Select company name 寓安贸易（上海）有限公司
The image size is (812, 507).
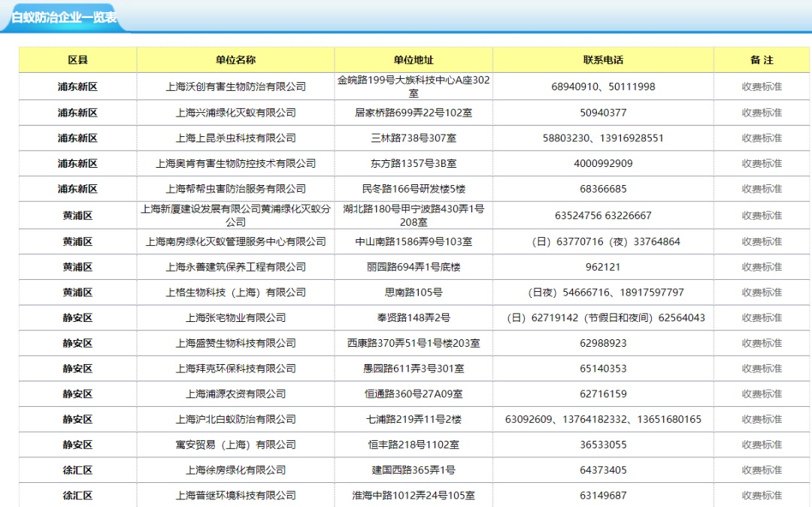(235, 445)
